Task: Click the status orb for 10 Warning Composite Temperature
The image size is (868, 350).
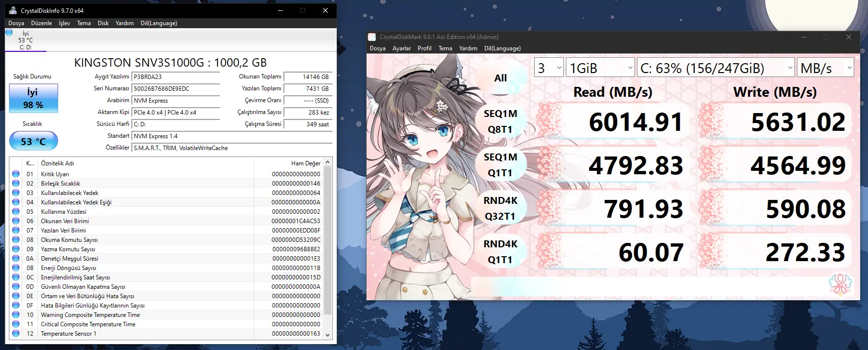Action: point(16,314)
